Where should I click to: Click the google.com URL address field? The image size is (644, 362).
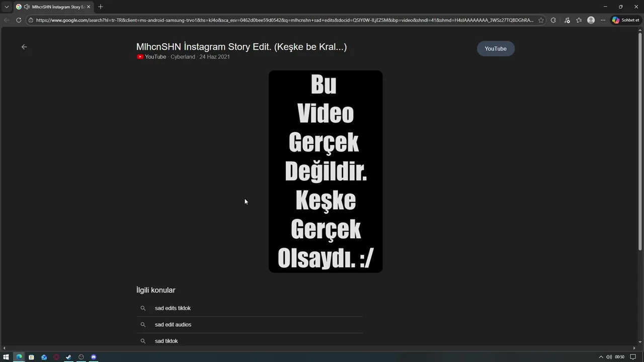(284, 20)
